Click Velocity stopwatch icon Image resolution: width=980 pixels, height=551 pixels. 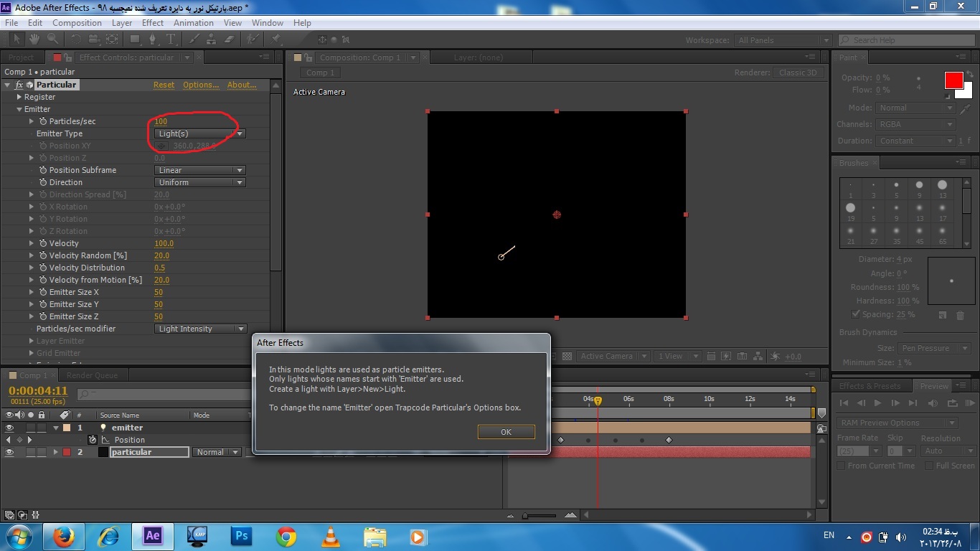pyautogui.click(x=43, y=243)
